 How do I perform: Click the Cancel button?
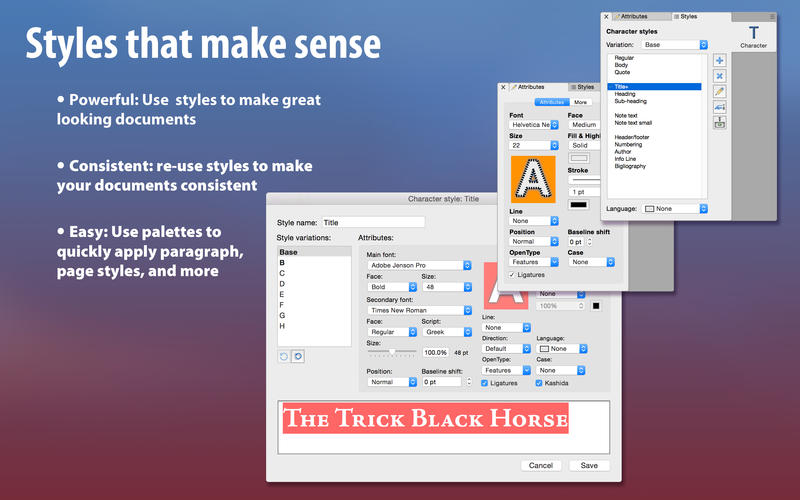pos(540,465)
